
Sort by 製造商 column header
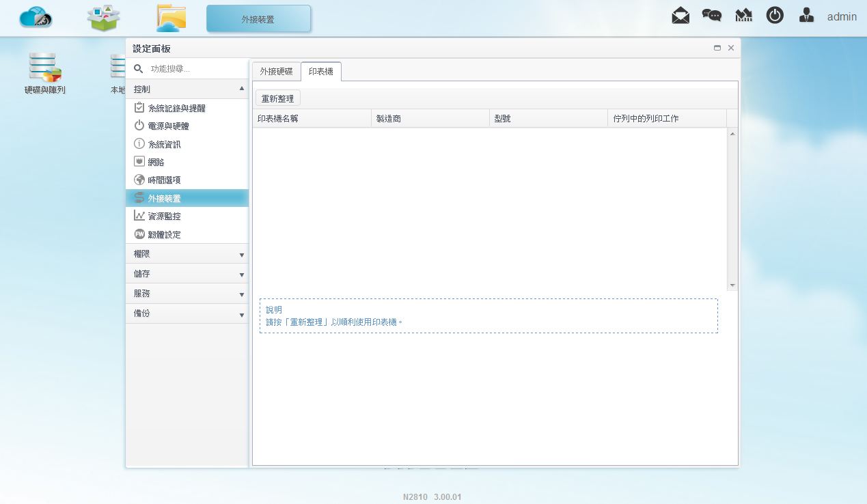(x=430, y=119)
